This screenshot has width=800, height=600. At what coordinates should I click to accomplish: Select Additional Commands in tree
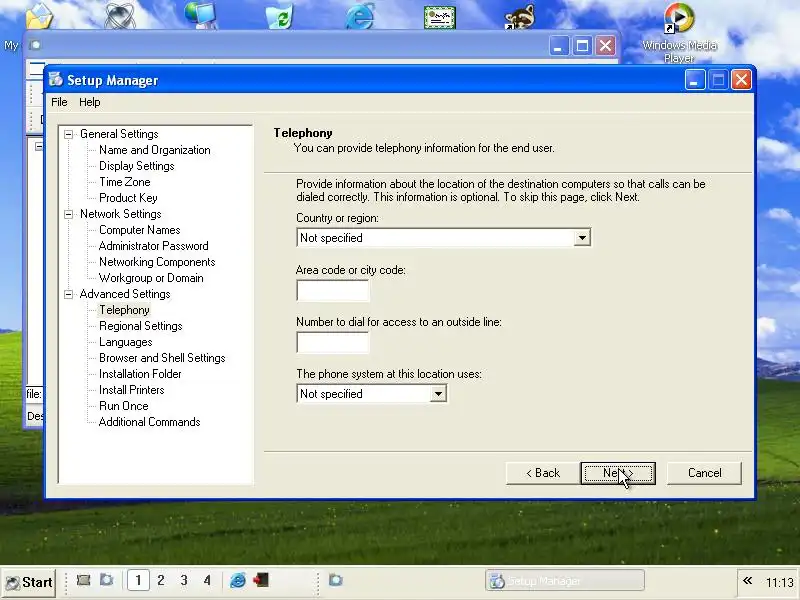point(149,422)
